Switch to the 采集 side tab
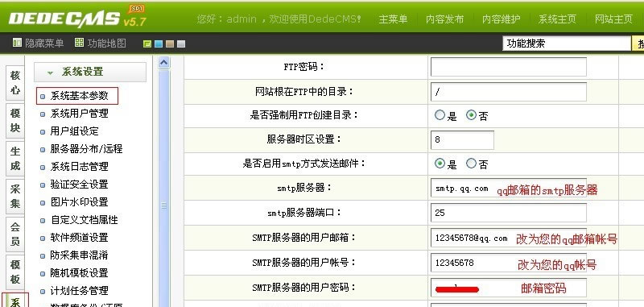Image resolution: width=644 pixels, height=307 pixels. tap(15, 196)
